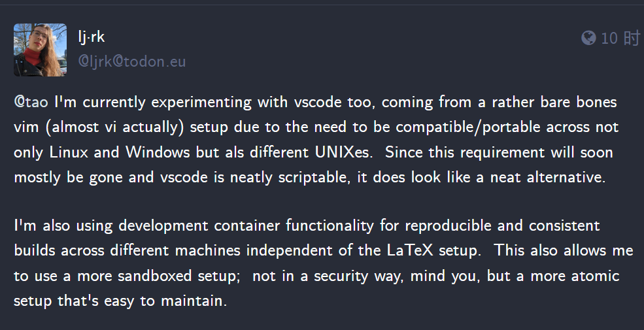Open lj·rk's profile avatar picture

(41, 50)
